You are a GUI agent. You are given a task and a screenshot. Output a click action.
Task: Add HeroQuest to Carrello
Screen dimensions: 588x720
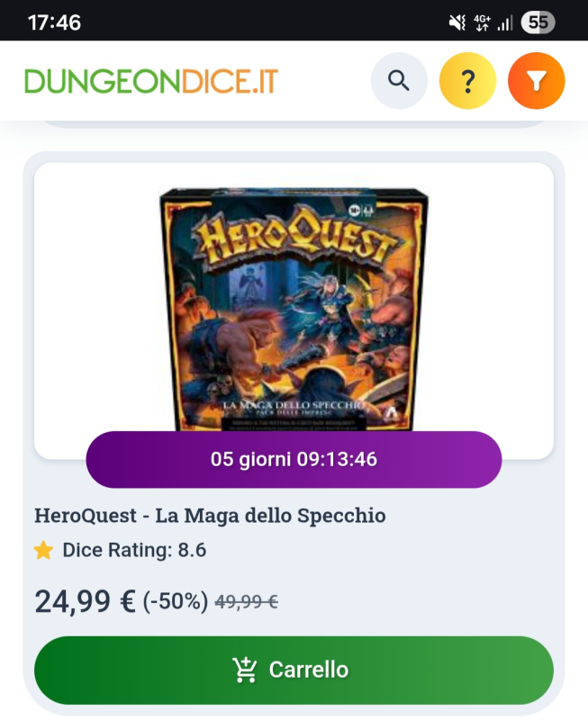tap(294, 670)
